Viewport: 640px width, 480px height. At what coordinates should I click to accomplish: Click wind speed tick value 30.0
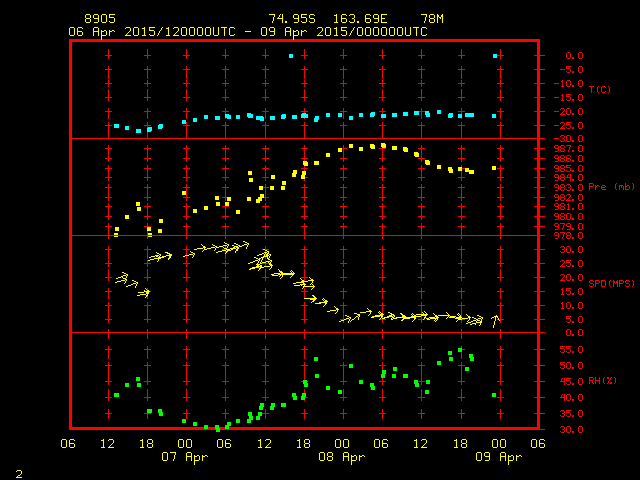pyautogui.click(x=571, y=250)
